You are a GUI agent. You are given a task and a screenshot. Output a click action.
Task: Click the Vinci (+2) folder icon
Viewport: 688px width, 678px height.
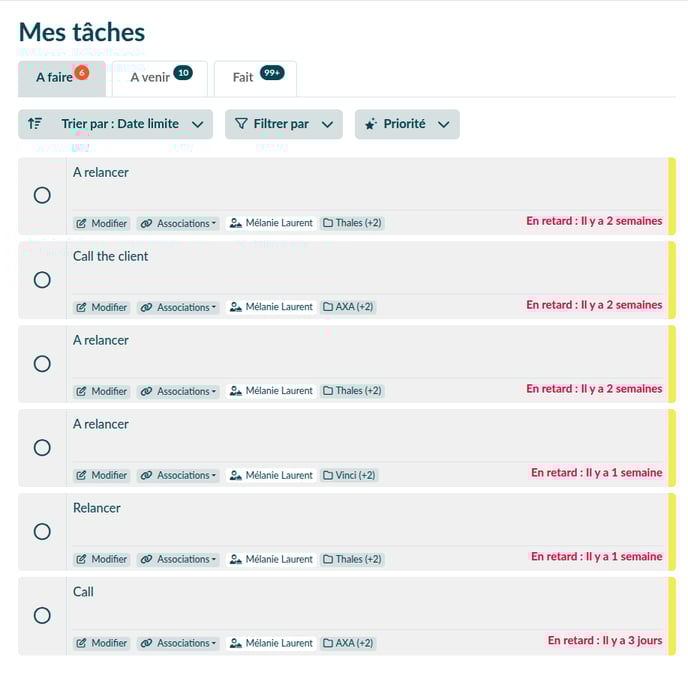coord(328,475)
